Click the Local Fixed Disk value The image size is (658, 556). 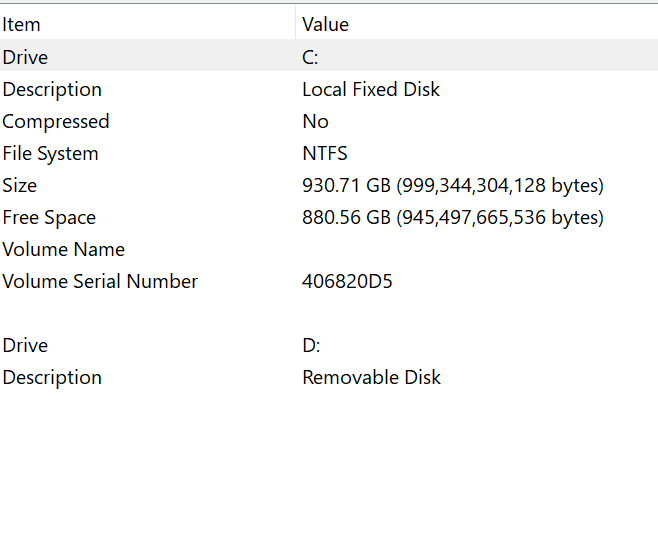coord(371,89)
